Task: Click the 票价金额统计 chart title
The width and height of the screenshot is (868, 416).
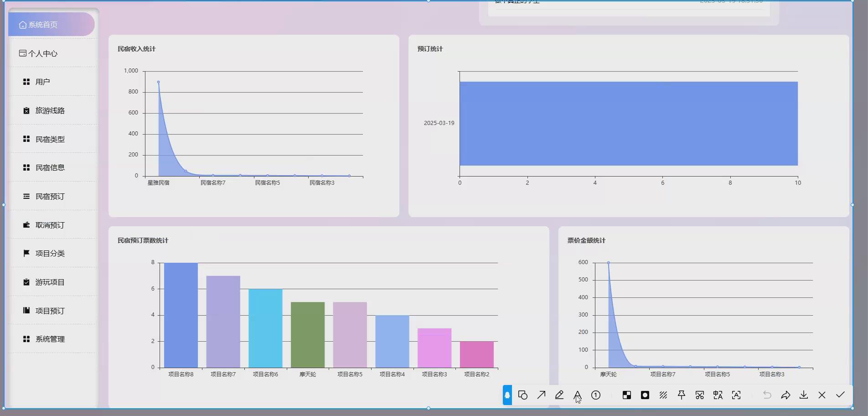Action: (586, 240)
